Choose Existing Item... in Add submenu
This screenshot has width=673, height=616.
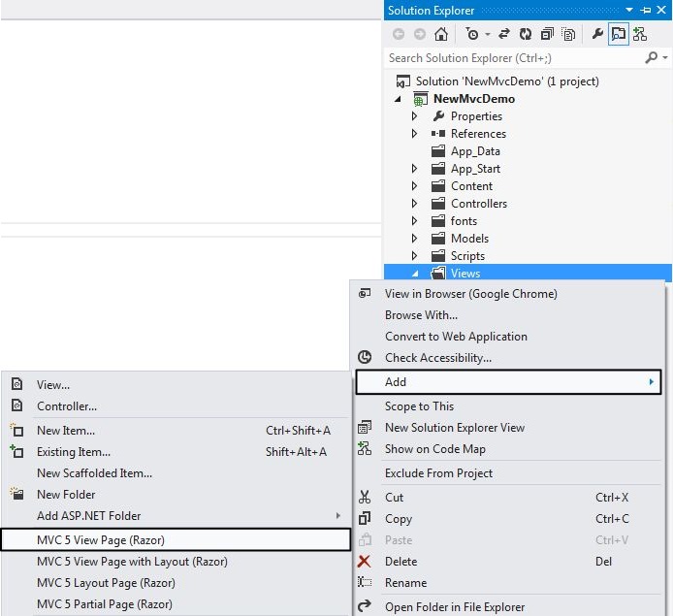coord(176,452)
